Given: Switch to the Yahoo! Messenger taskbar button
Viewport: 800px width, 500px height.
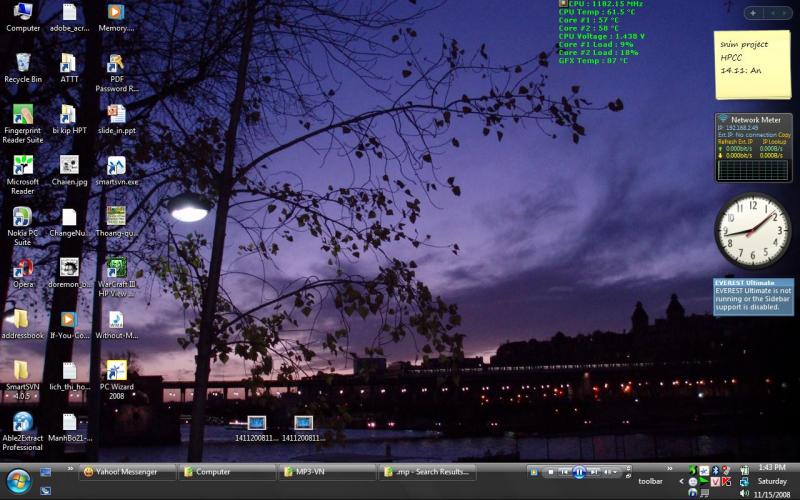Looking at the screenshot, I should click(x=128, y=472).
